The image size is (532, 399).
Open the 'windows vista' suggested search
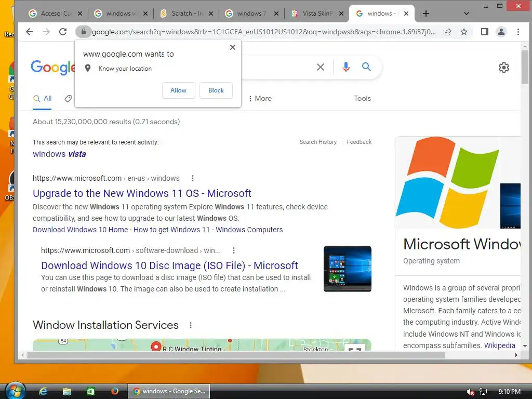[x=59, y=154]
